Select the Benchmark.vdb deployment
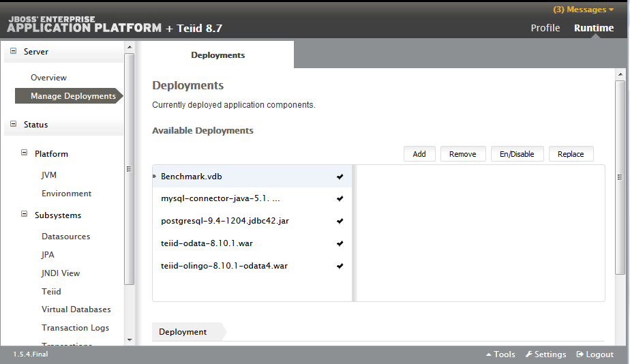 pyautogui.click(x=252, y=177)
